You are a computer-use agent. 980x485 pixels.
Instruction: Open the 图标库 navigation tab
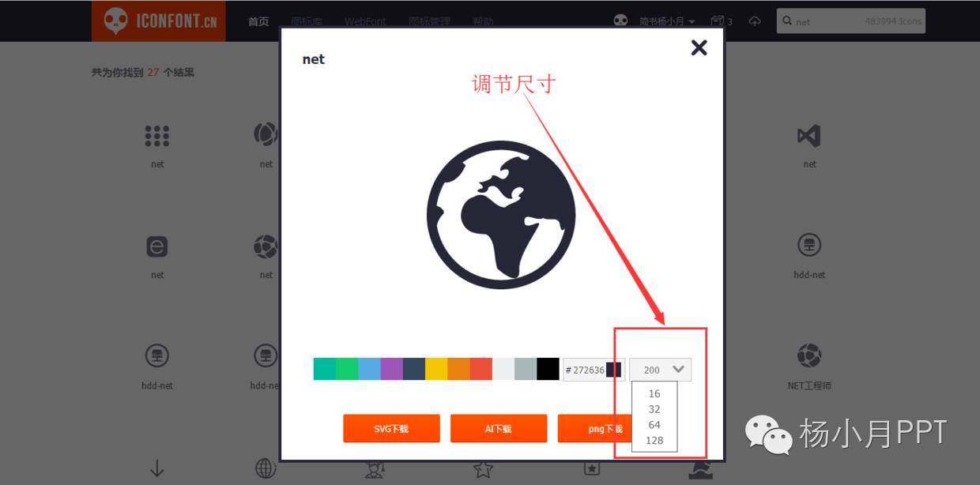pyautogui.click(x=307, y=21)
